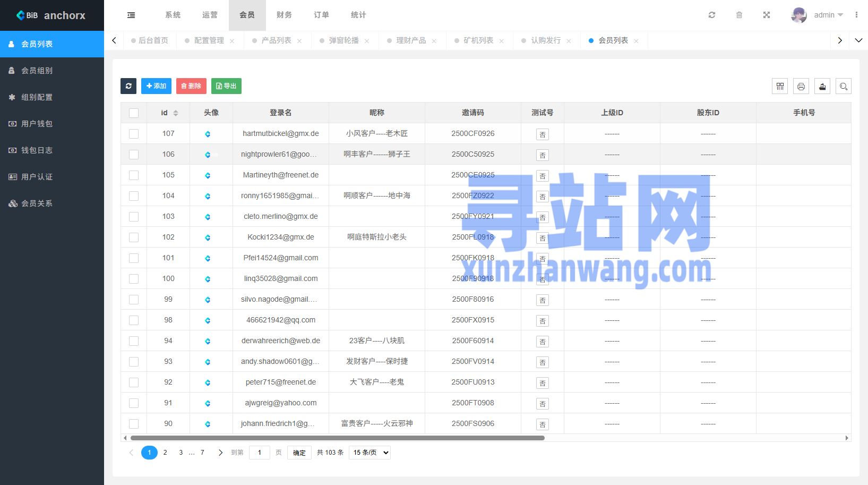The height and width of the screenshot is (485, 868).
Task: Click the refresh icon in top header
Action: pyautogui.click(x=712, y=15)
